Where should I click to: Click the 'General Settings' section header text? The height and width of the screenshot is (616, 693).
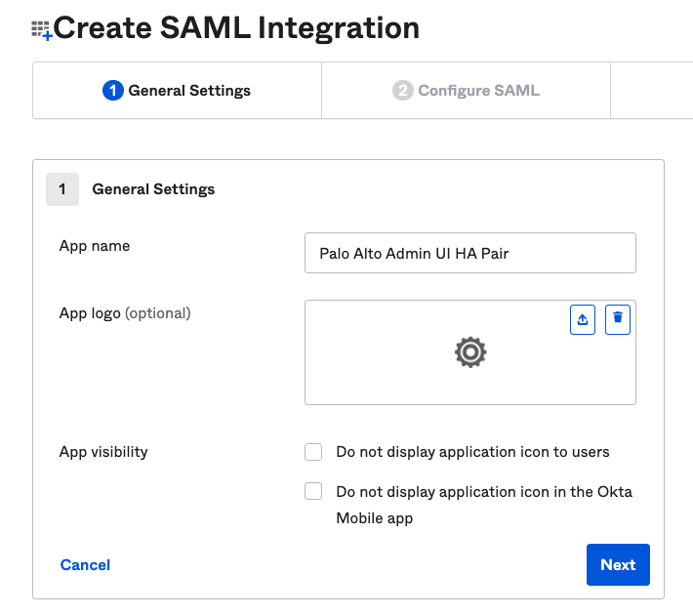point(153,189)
